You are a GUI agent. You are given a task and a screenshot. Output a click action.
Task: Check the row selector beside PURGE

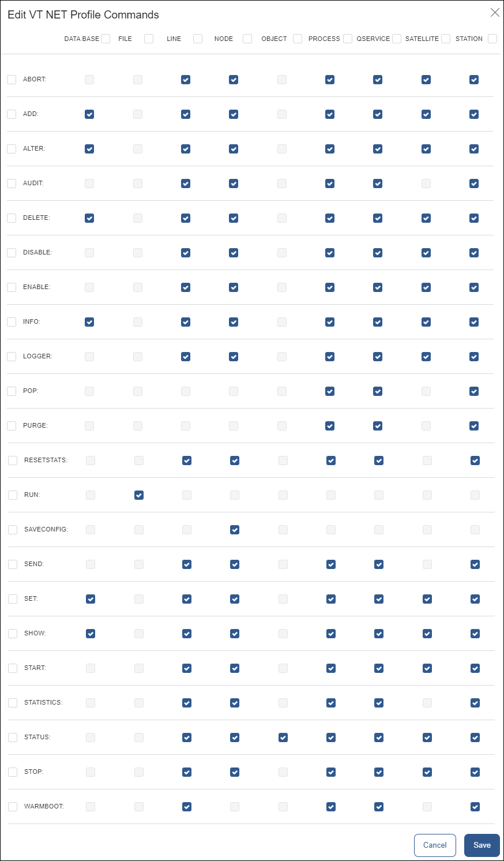pos(12,425)
